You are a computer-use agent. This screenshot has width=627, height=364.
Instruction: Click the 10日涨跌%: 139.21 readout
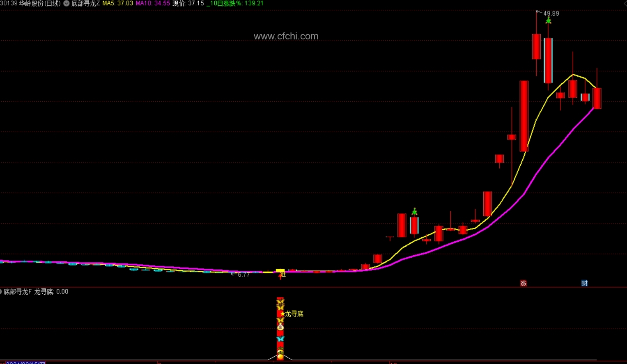tap(235, 3)
